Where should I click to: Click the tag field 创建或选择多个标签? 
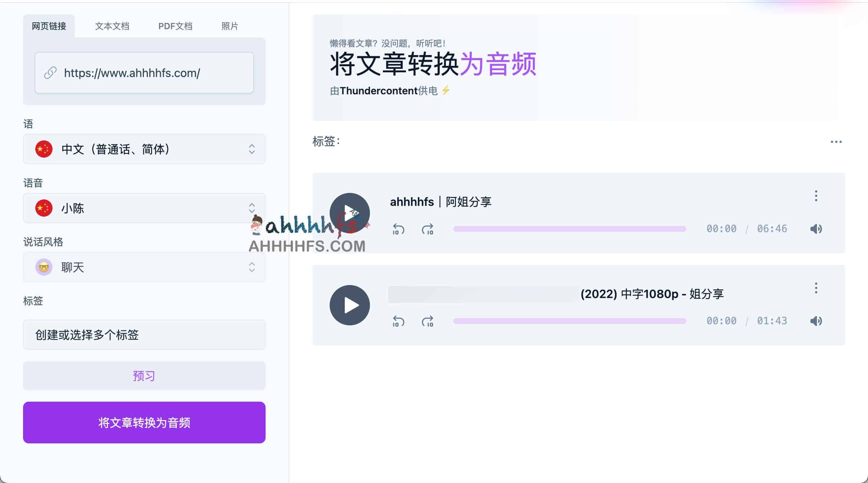[144, 335]
